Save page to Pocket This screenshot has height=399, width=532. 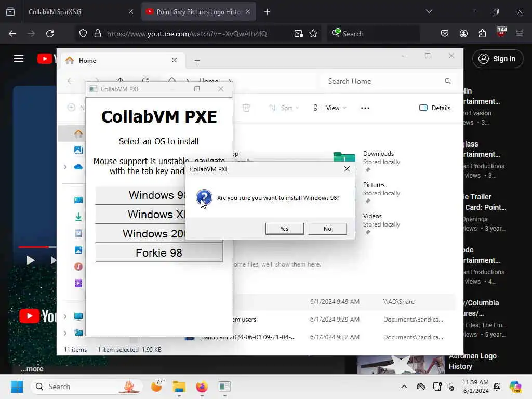[x=445, y=34]
